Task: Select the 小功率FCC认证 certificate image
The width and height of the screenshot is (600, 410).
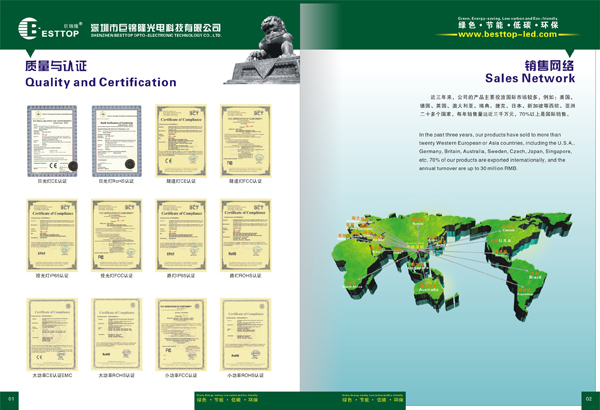Action: (181, 335)
